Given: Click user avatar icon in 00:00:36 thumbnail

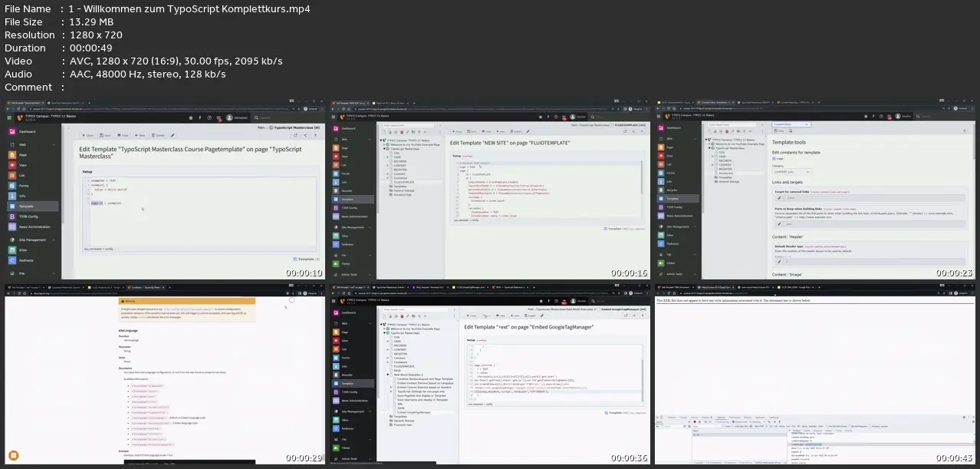Looking at the screenshot, I should click(x=573, y=301).
